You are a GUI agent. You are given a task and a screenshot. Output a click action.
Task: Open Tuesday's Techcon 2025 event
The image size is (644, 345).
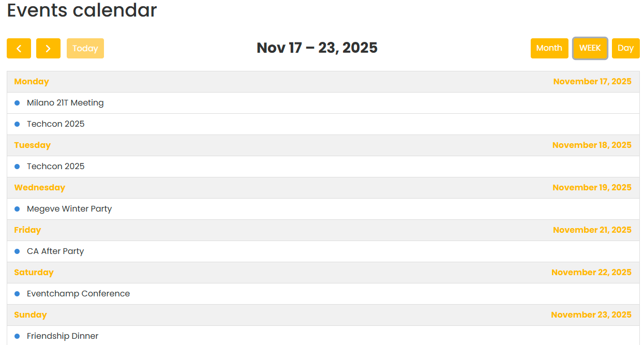(56, 167)
